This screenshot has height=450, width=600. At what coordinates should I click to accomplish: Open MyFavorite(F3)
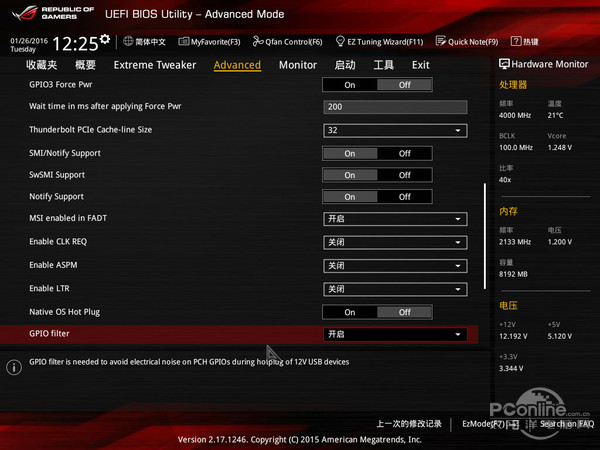point(215,42)
